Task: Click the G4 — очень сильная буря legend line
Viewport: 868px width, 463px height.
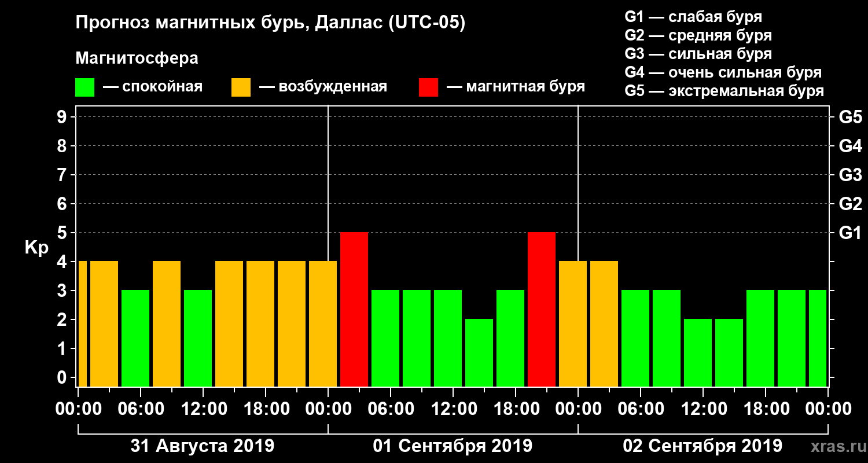Action: [x=723, y=72]
